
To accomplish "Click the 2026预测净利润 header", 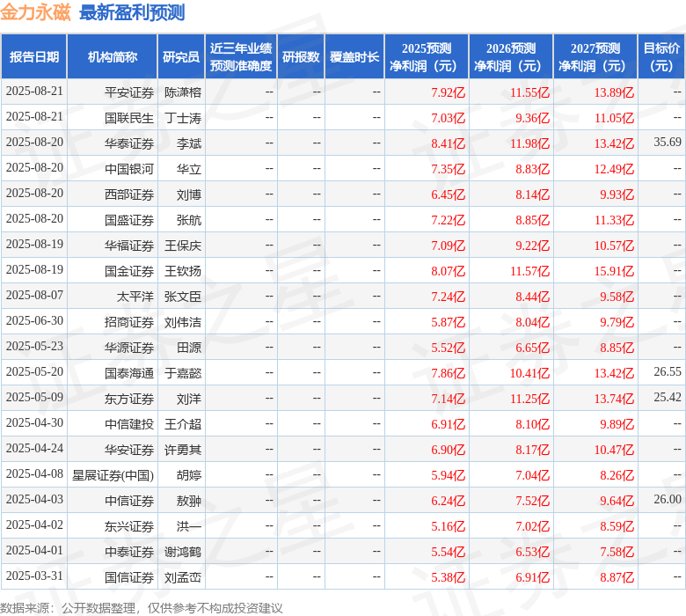I will point(511,57).
